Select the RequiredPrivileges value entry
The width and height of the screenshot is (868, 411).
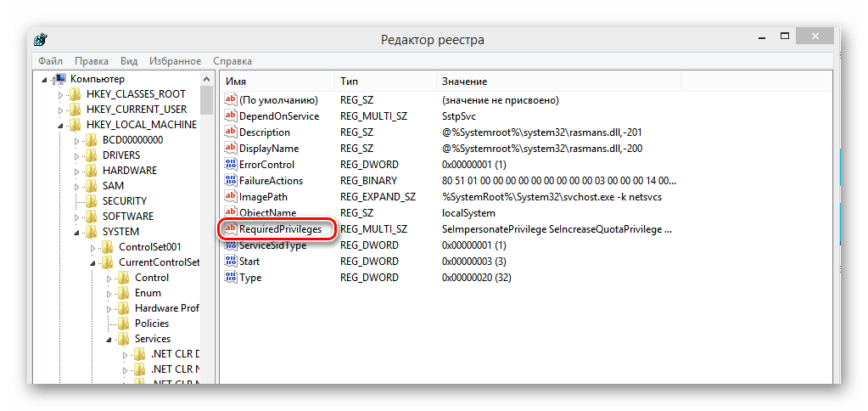point(280,229)
